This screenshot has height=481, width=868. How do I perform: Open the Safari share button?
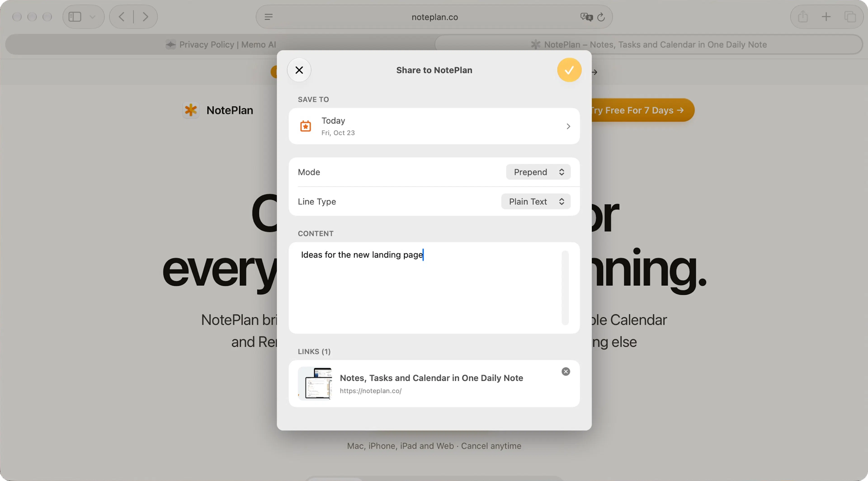coord(803,16)
